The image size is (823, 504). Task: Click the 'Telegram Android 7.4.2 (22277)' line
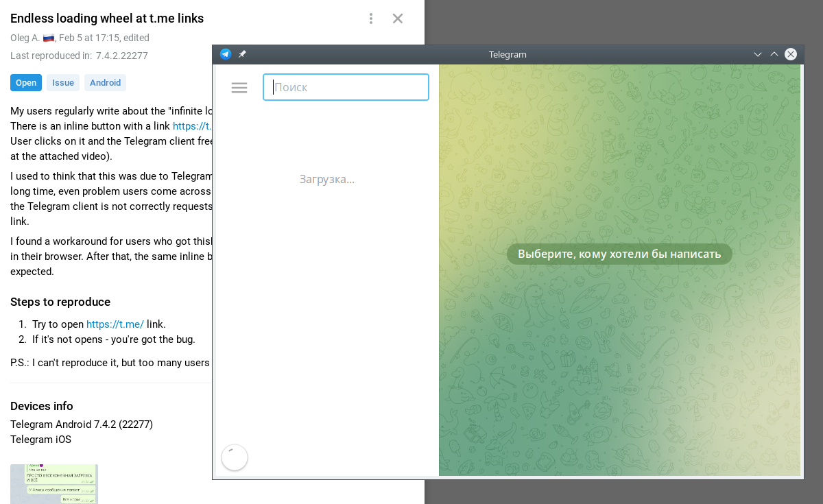[82, 424]
